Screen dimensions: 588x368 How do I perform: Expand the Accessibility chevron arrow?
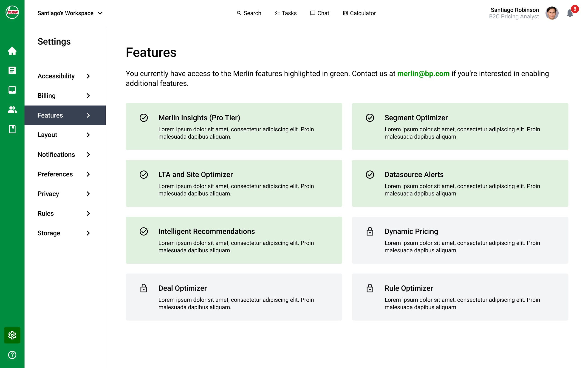coord(88,76)
